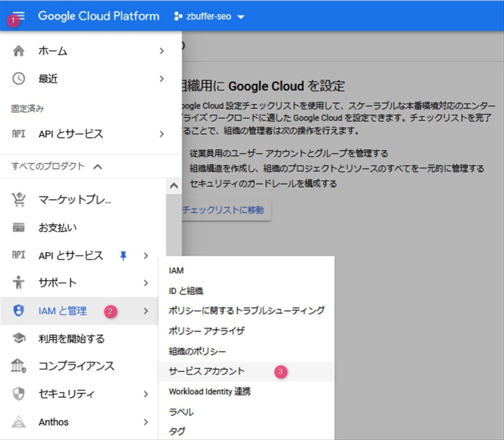
Task: Click the Support person icon
Action: click(19, 283)
